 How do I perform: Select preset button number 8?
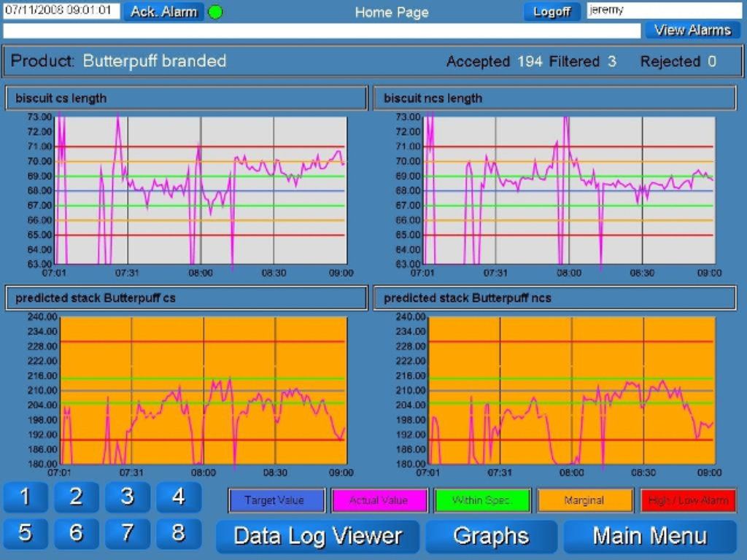(178, 534)
